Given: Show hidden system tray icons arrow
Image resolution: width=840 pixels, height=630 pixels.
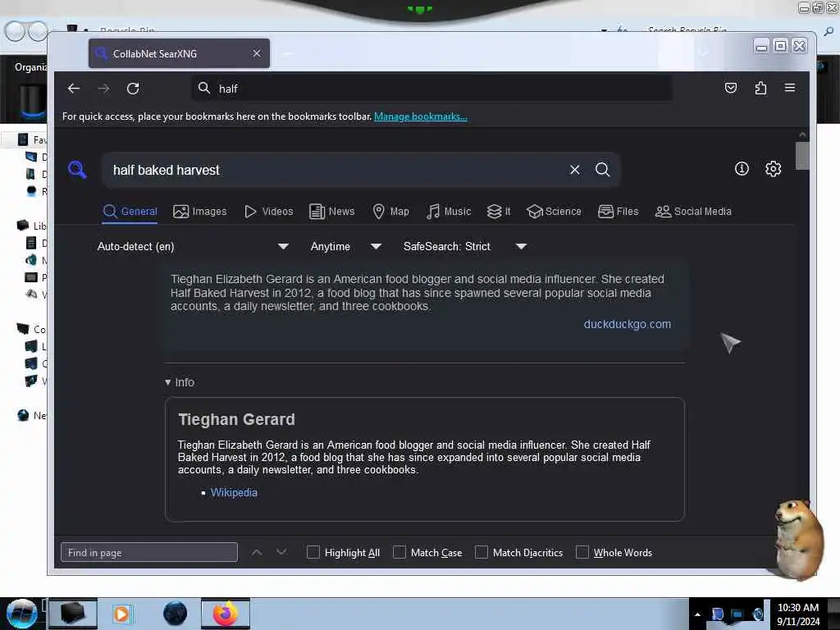Looking at the screenshot, I should (x=697, y=614).
